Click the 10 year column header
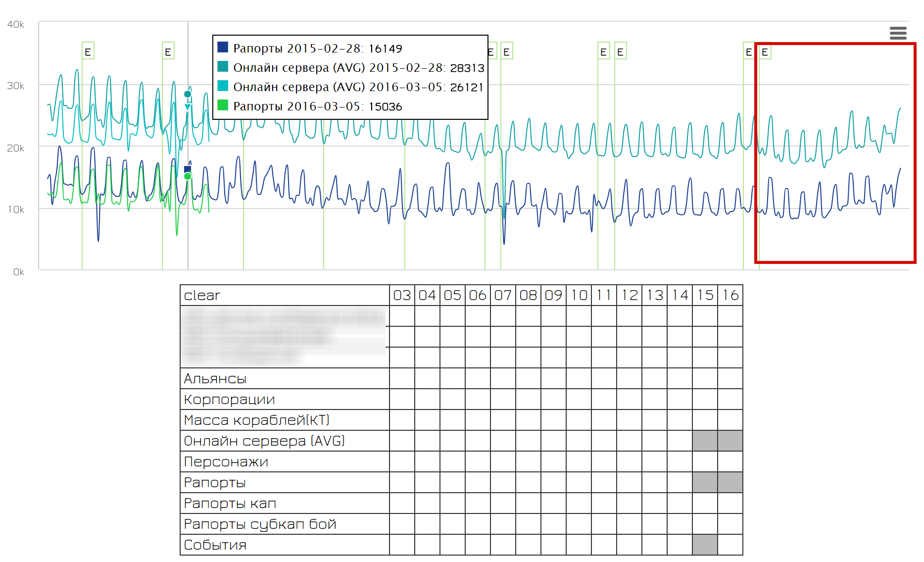 tap(579, 295)
